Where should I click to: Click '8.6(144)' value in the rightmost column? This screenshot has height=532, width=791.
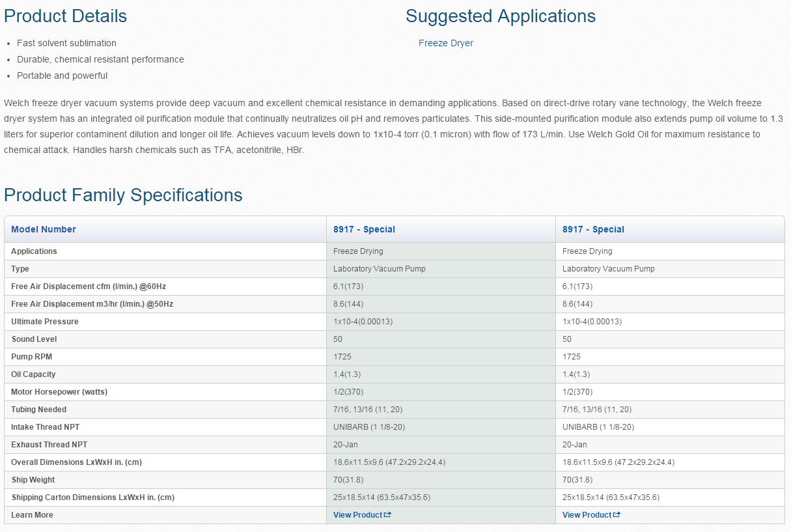click(x=577, y=304)
